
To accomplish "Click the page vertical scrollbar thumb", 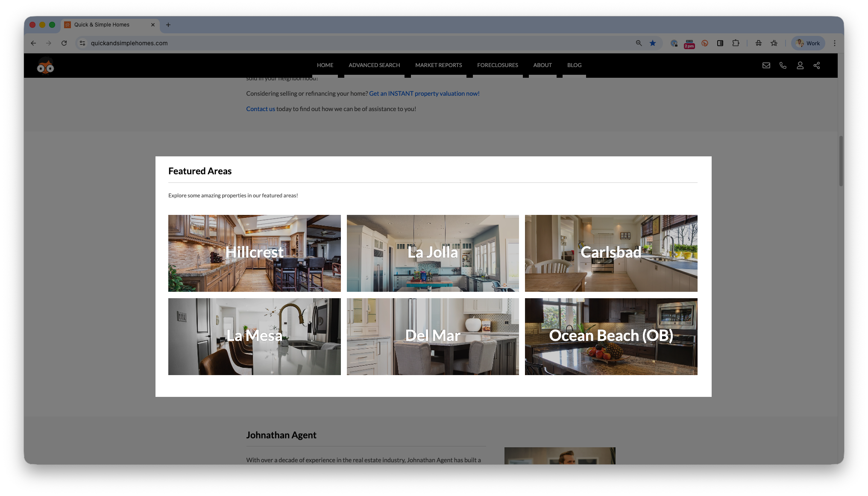I will point(841,161).
